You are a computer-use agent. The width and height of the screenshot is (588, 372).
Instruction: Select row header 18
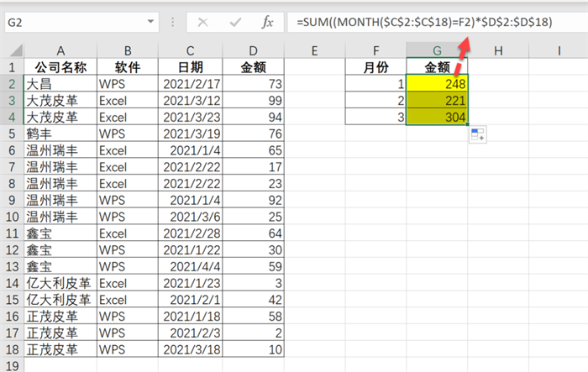12,349
